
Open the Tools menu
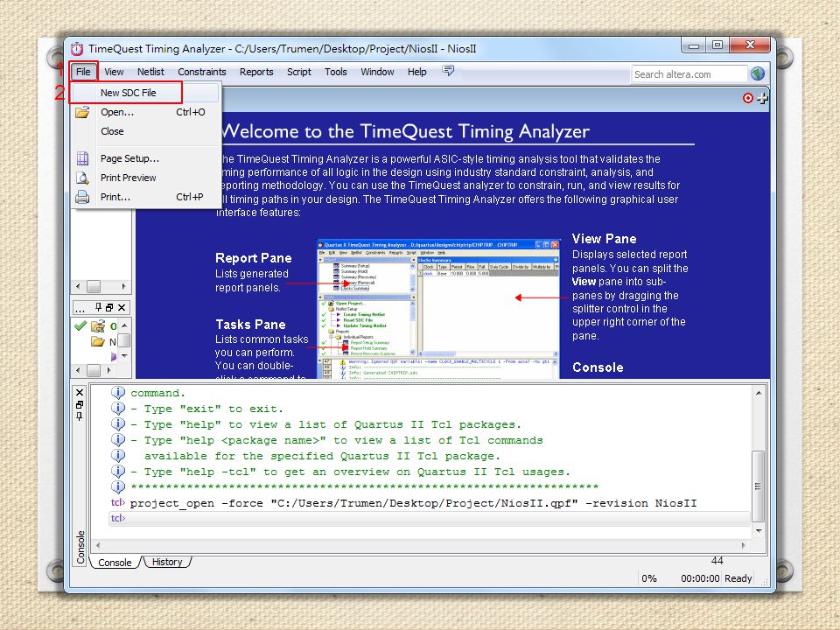pos(335,72)
